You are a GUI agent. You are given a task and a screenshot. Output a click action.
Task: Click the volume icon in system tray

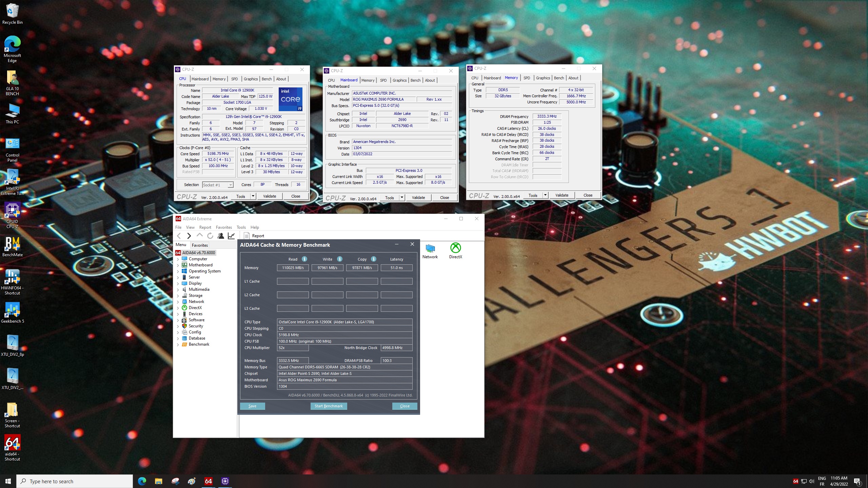(812, 481)
